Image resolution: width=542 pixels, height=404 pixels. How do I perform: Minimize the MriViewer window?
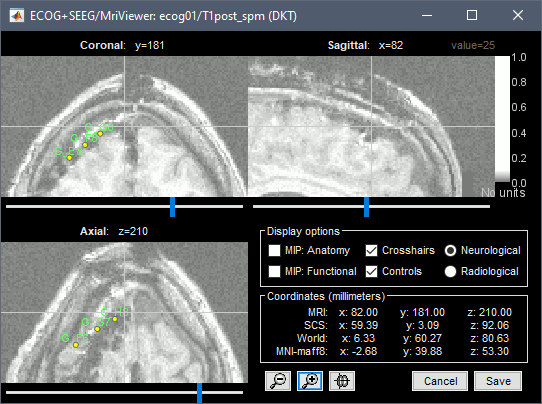pyautogui.click(x=427, y=15)
